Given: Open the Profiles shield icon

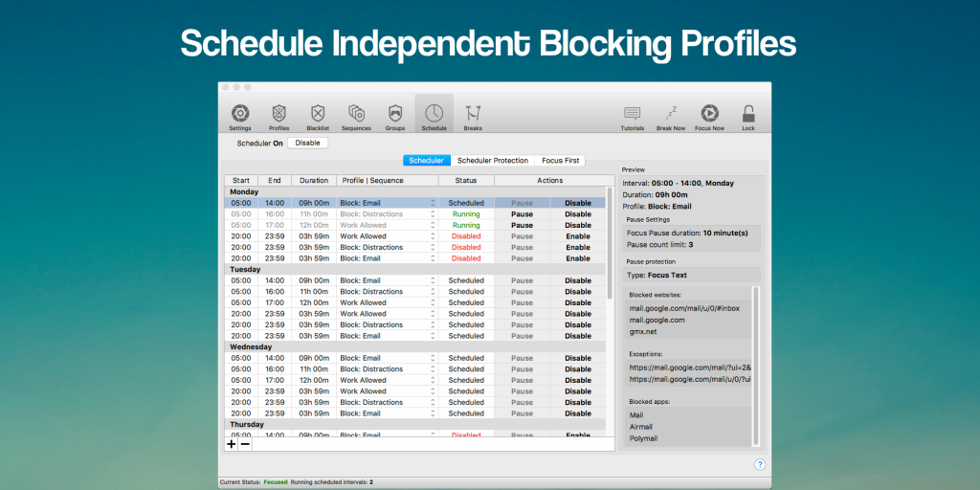Looking at the screenshot, I should pyautogui.click(x=278, y=113).
